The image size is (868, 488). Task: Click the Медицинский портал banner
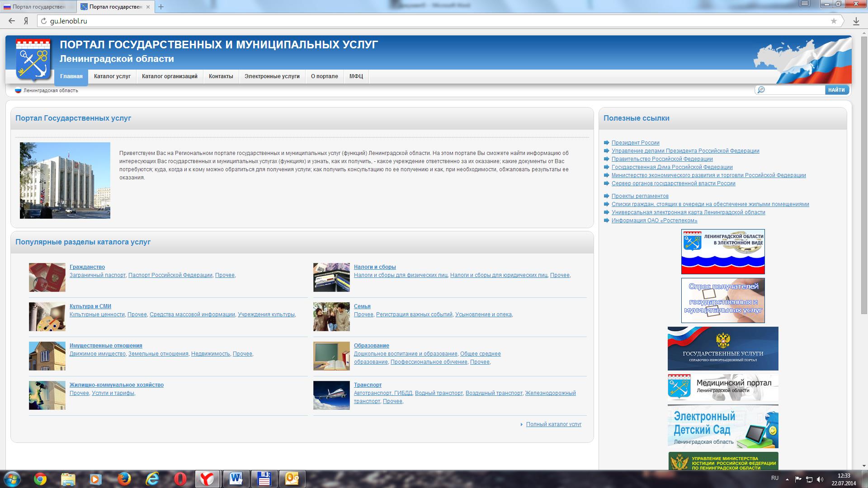(x=723, y=387)
